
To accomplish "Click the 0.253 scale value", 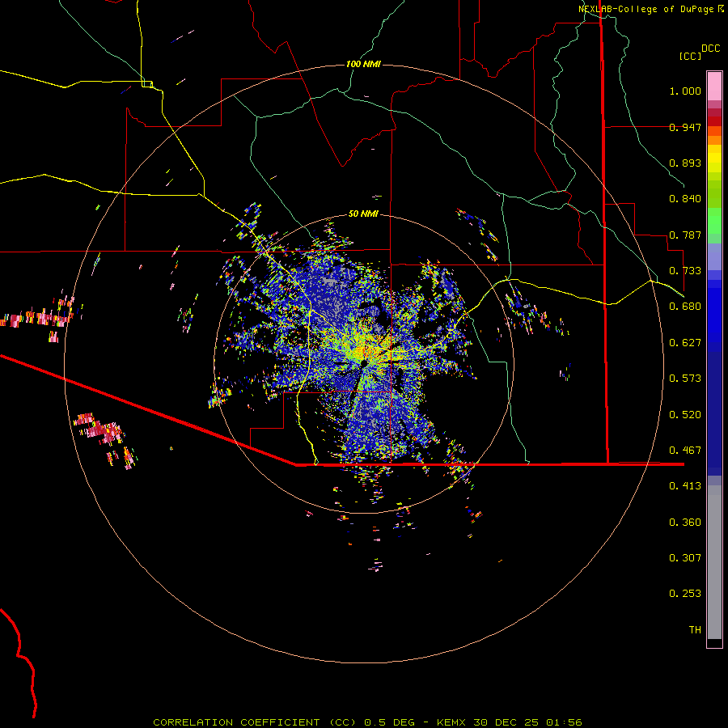I will pos(685,594).
